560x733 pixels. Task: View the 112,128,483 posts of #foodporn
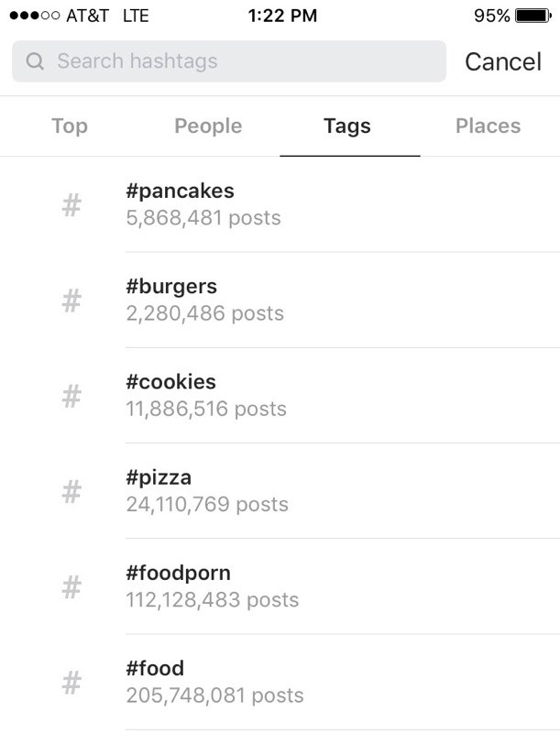click(x=213, y=600)
